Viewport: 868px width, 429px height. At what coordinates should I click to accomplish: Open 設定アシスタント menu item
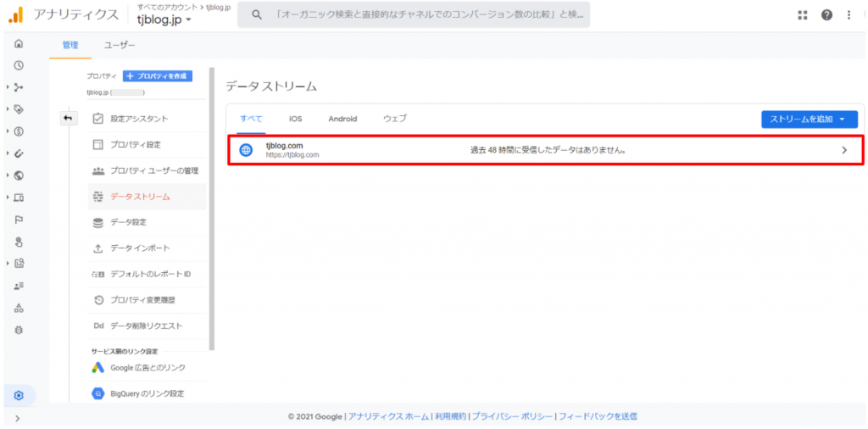pos(147,119)
